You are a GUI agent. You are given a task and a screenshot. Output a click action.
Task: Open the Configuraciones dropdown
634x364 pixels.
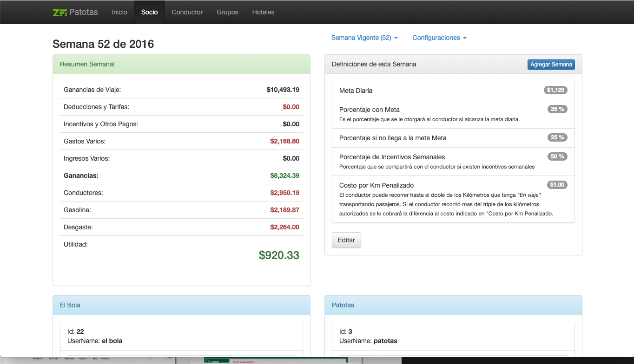[439, 38]
